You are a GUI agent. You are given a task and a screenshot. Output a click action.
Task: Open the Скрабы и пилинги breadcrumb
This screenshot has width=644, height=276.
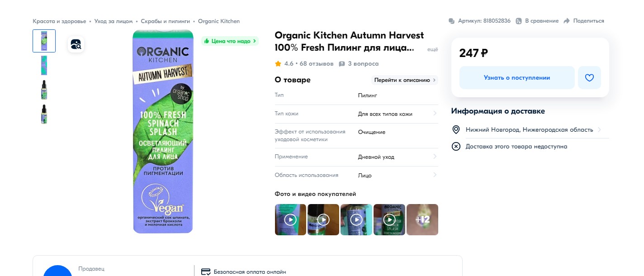[165, 21]
